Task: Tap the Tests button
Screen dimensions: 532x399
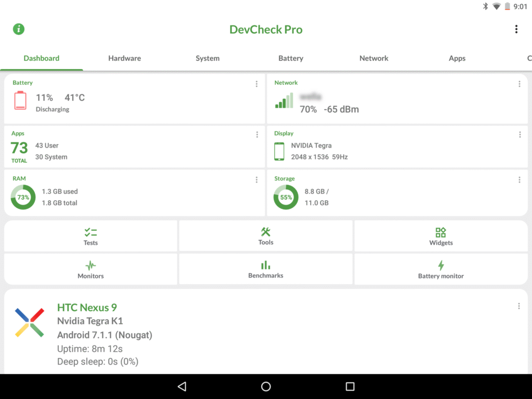Action: pos(90,236)
